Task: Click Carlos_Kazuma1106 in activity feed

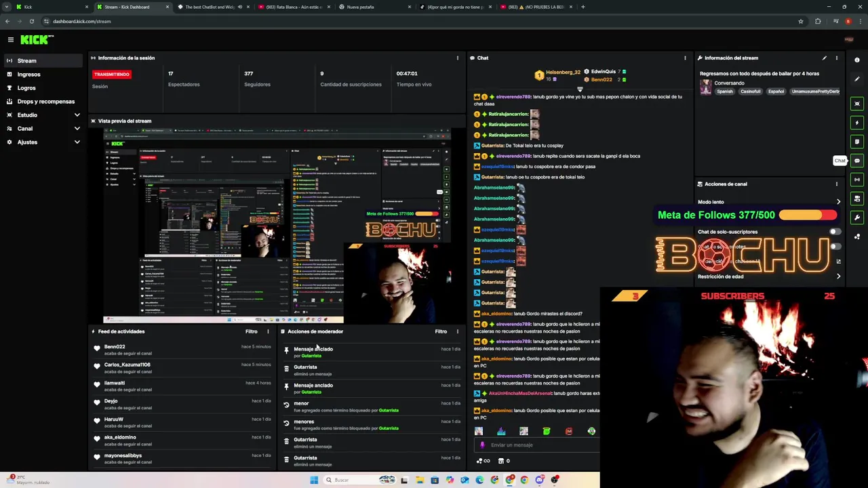Action: pos(182,368)
